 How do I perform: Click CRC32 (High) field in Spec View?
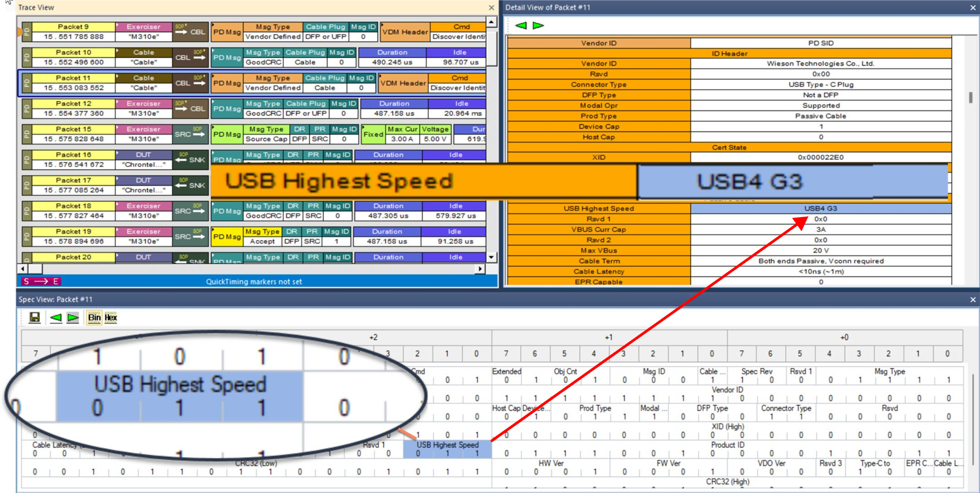tap(727, 482)
